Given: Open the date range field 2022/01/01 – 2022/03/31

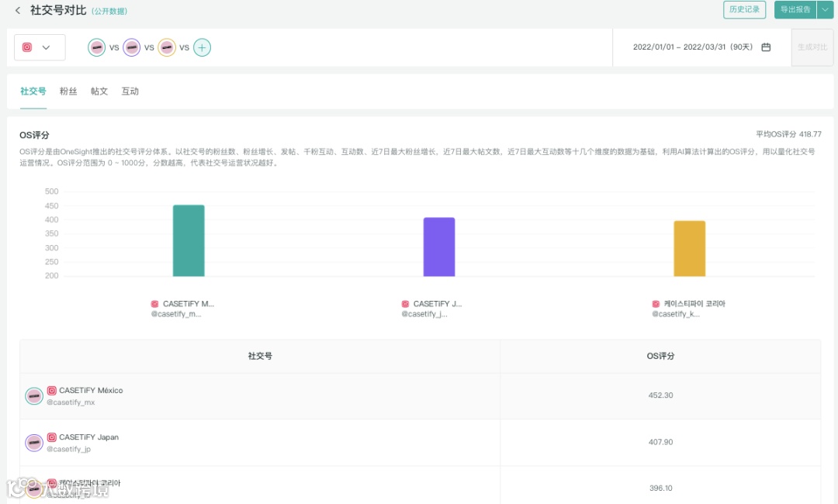Looking at the screenshot, I should [x=701, y=47].
